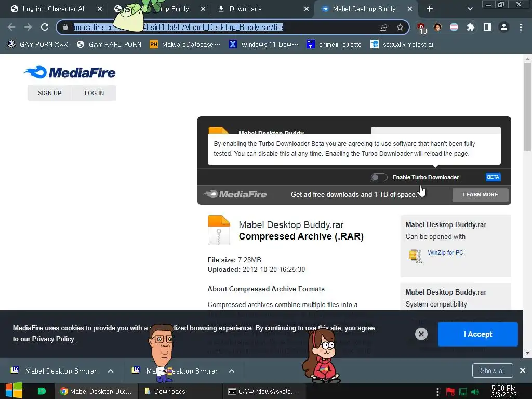Viewport: 532px width, 399px height.
Task: Show hidden tray icons via the dots
Action: (x=437, y=392)
